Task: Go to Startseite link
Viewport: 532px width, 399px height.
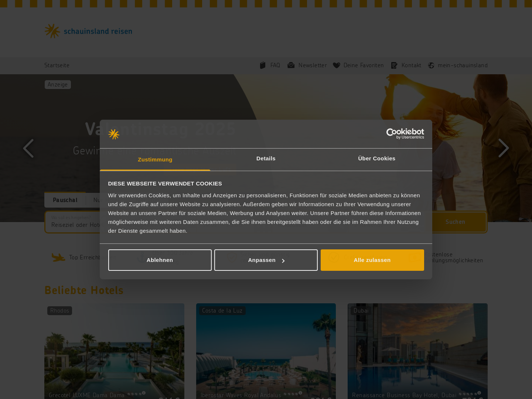Action: (x=57, y=65)
